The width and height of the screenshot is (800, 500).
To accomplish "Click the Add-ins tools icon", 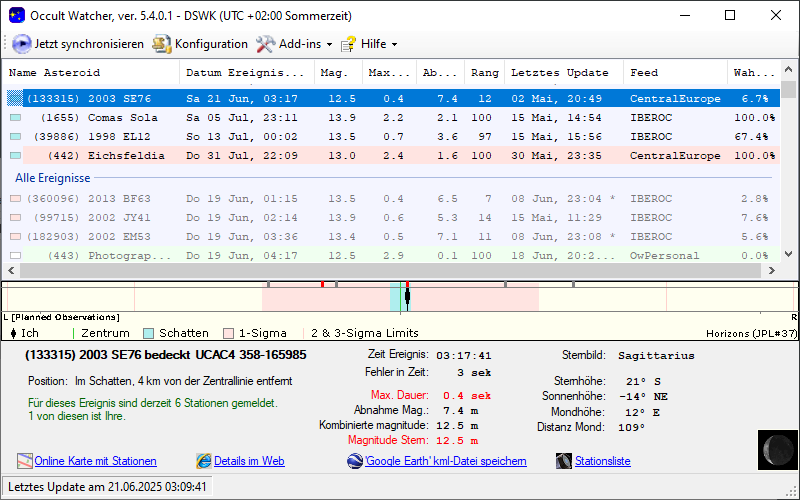I will tap(265, 44).
